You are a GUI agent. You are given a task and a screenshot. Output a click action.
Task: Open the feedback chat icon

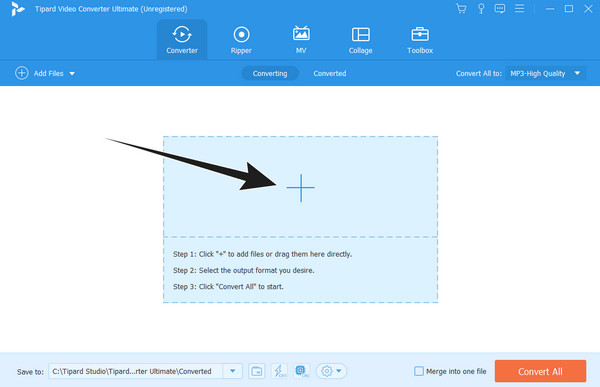point(499,8)
